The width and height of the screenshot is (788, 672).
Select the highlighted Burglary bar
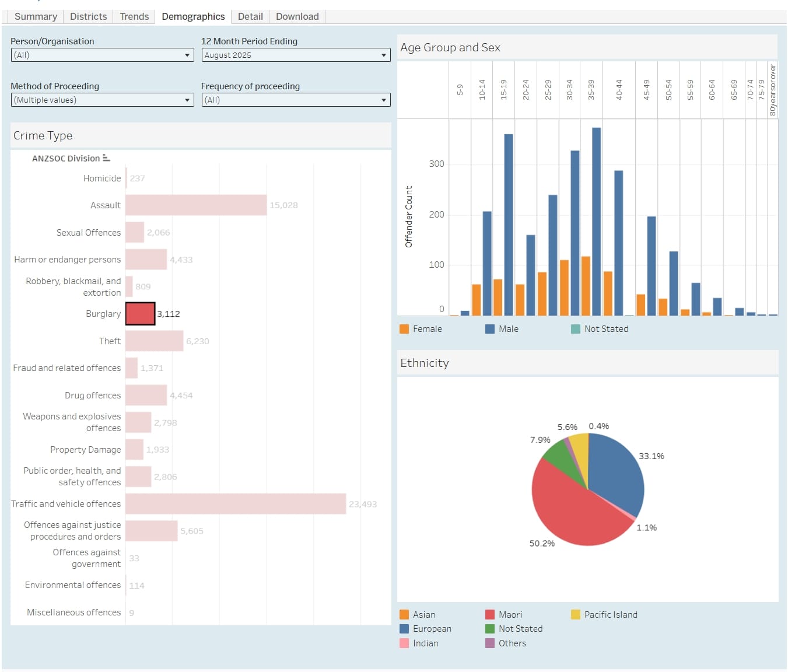(x=140, y=314)
